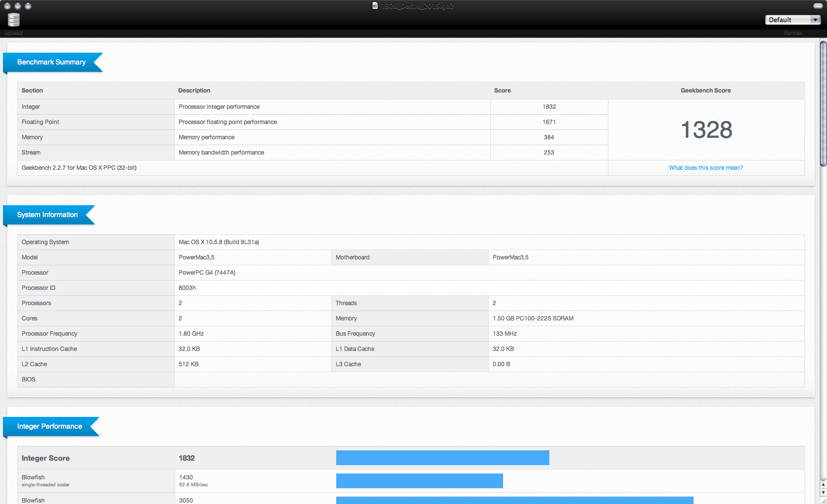Click the Processor Frequency label
Screen dimensions: 827x504
(49, 334)
